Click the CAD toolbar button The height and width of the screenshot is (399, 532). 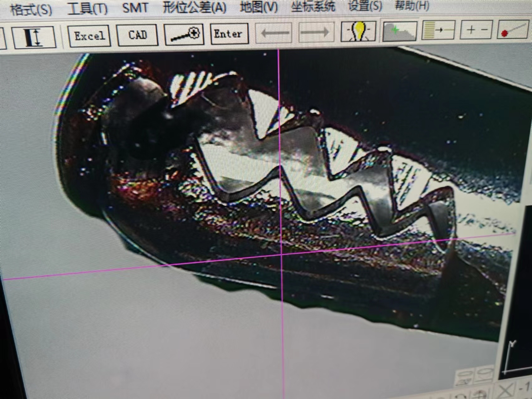tap(138, 35)
